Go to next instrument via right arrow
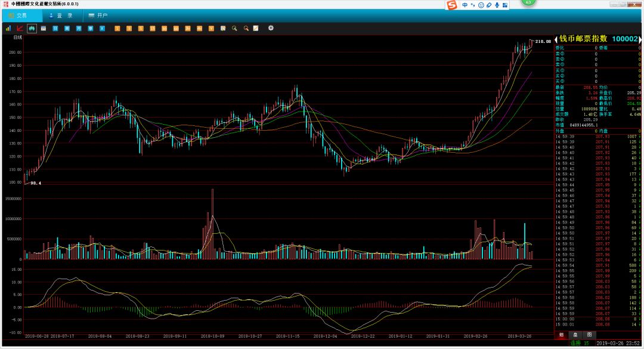This screenshot has height=349, width=644. [x=640, y=39]
